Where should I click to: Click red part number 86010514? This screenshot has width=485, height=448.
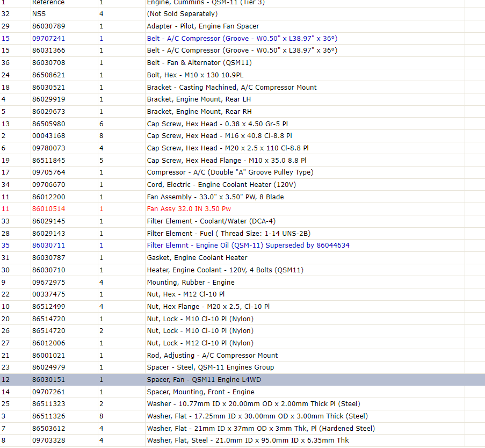[x=48, y=209]
